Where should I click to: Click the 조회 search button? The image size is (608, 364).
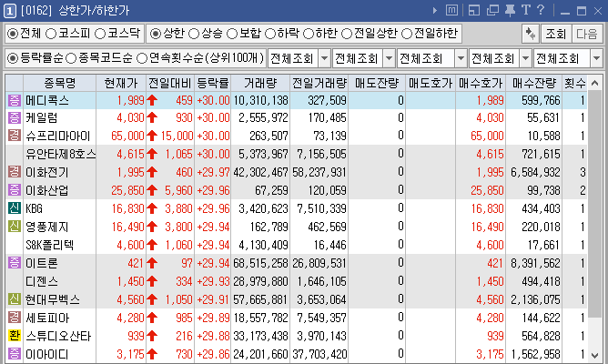click(555, 34)
